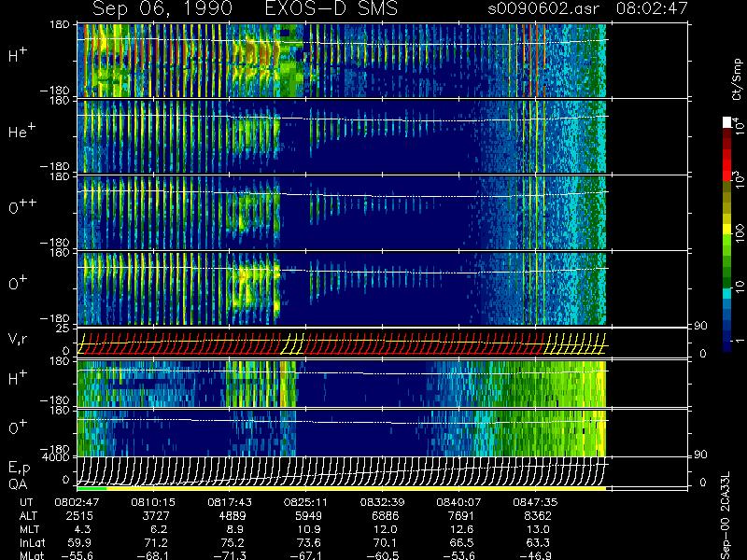Click the UT value "0825:11"
The height and width of the screenshot is (560, 747).
tap(306, 502)
